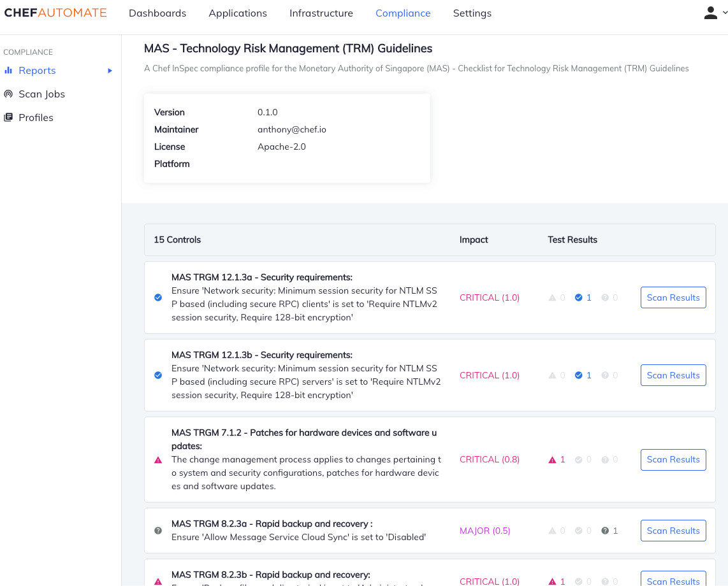
Task: Open the Dashboards tab
Action: click(x=157, y=13)
